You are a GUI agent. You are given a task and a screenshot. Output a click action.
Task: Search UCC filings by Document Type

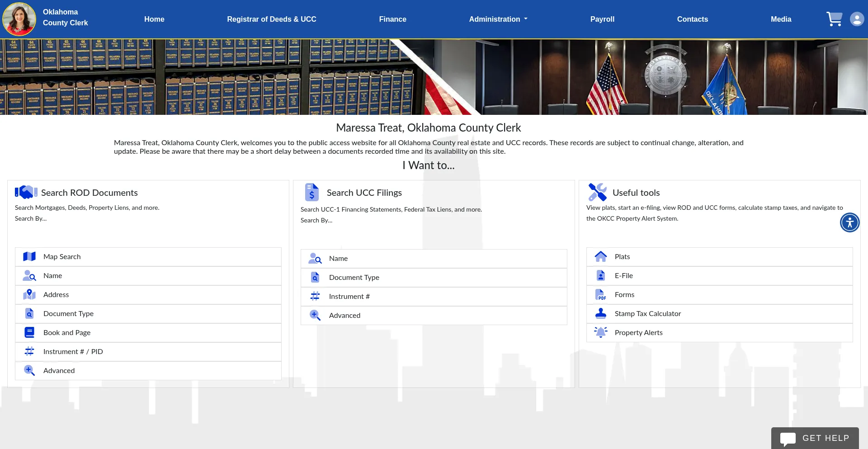pyautogui.click(x=354, y=278)
